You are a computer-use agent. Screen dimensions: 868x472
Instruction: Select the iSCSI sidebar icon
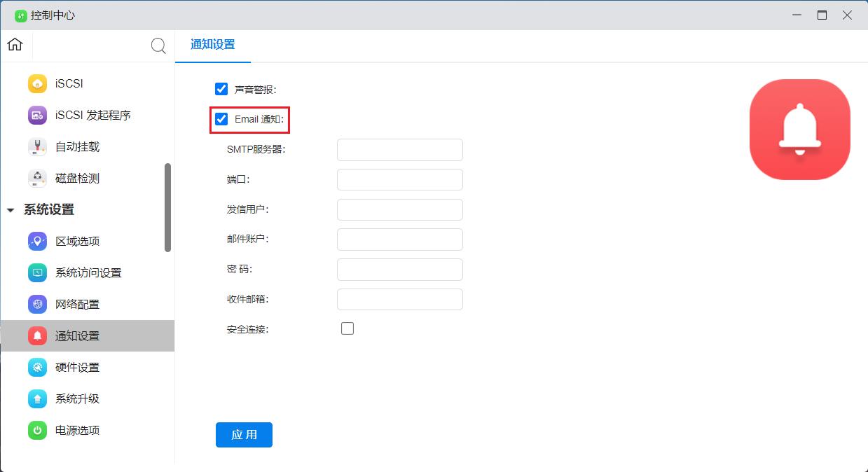[x=37, y=83]
